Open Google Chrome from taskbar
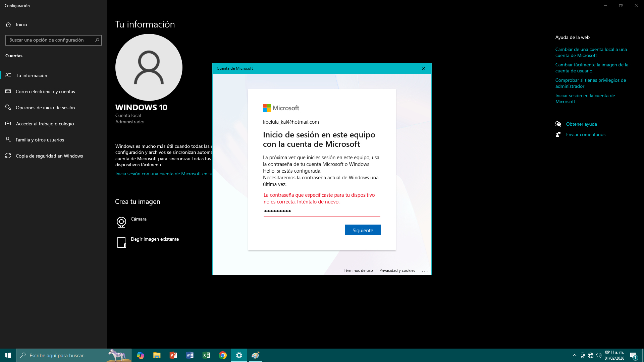The image size is (644, 362). (x=222, y=355)
